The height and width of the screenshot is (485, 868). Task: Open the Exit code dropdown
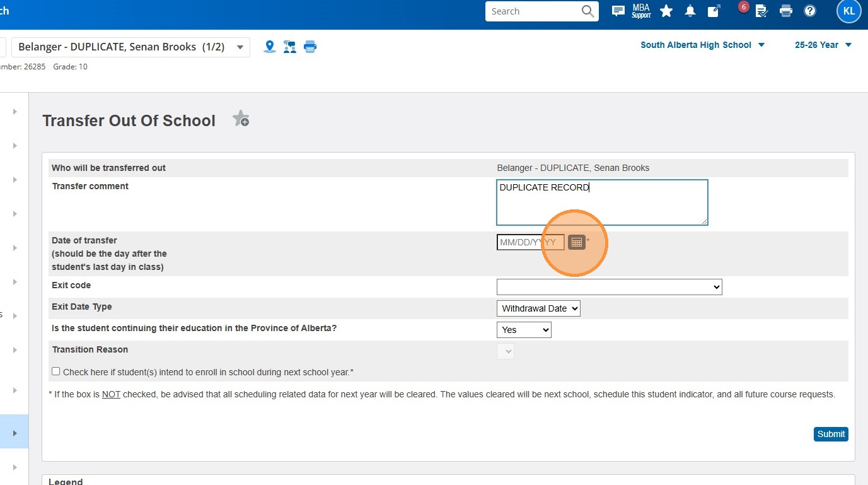tap(609, 287)
